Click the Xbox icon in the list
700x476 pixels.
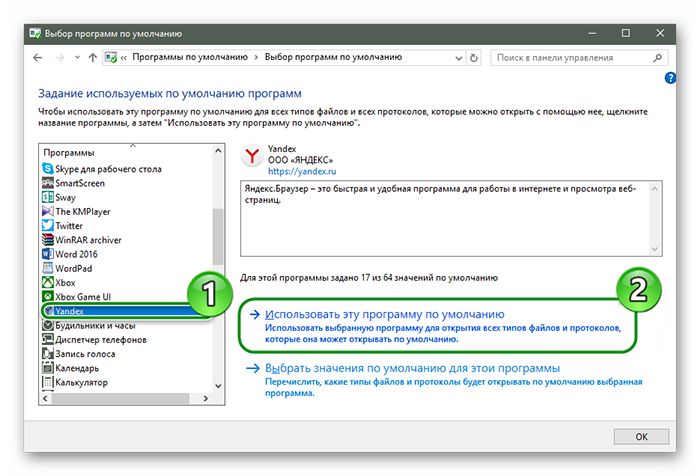click(x=47, y=283)
